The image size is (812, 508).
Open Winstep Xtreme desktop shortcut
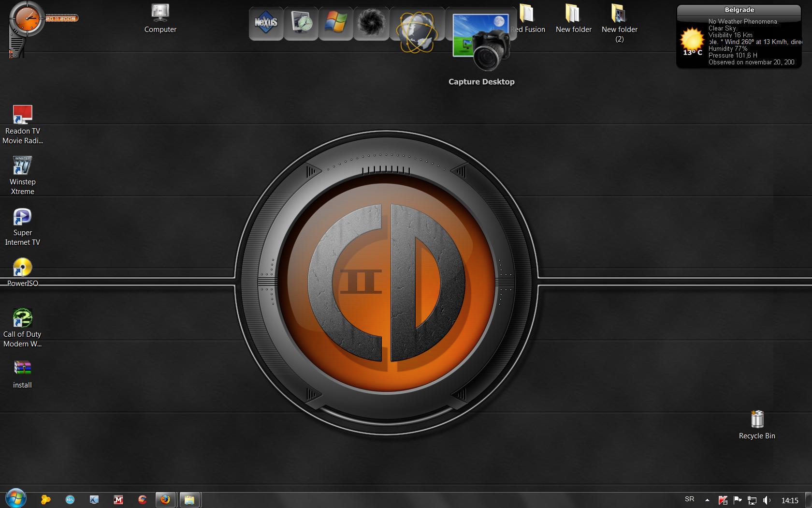click(x=22, y=166)
